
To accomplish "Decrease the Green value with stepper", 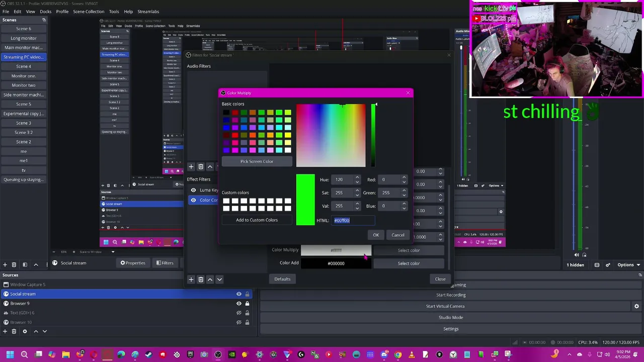I will click(x=404, y=195).
